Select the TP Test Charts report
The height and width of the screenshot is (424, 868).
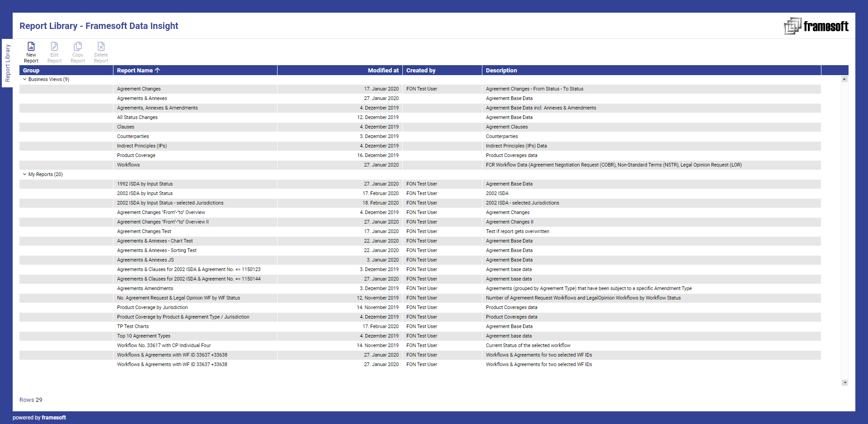(133, 326)
